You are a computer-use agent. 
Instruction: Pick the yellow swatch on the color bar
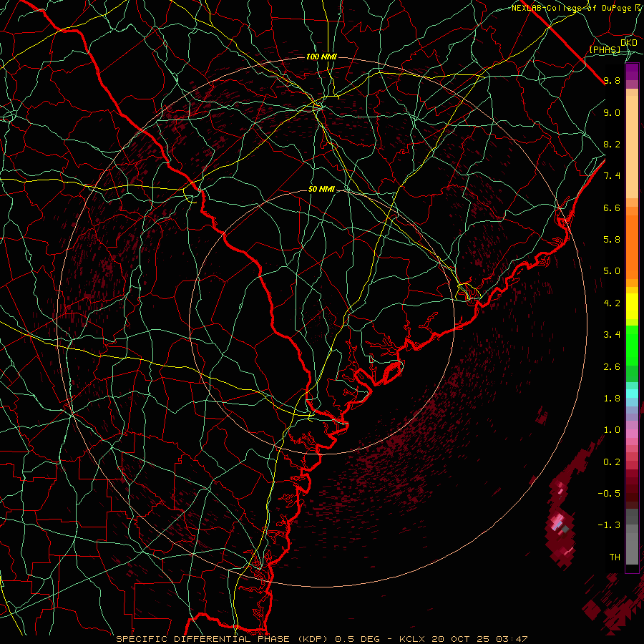tap(632, 306)
